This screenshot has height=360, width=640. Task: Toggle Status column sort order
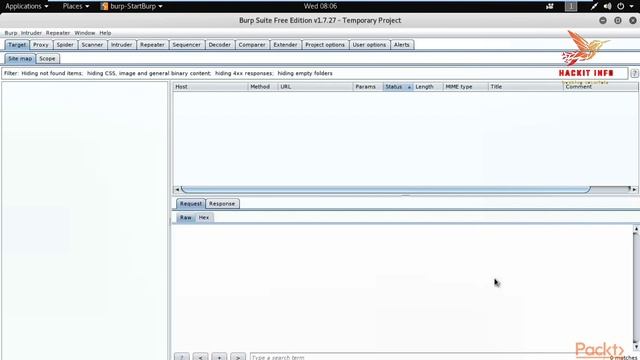click(x=398, y=87)
